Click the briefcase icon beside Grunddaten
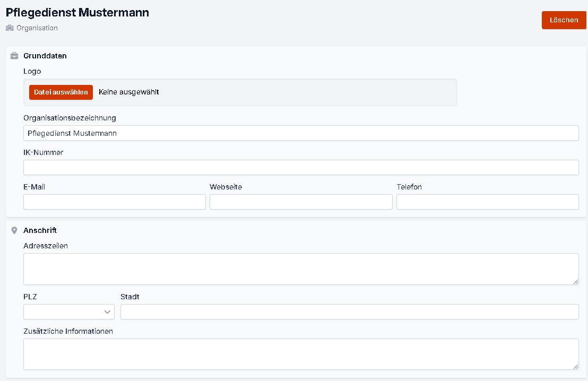This screenshot has width=588, height=381. 14,56
